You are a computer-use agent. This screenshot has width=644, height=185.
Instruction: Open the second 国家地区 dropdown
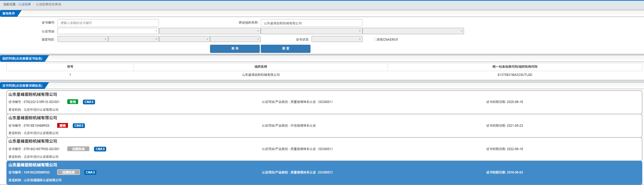click(x=134, y=39)
